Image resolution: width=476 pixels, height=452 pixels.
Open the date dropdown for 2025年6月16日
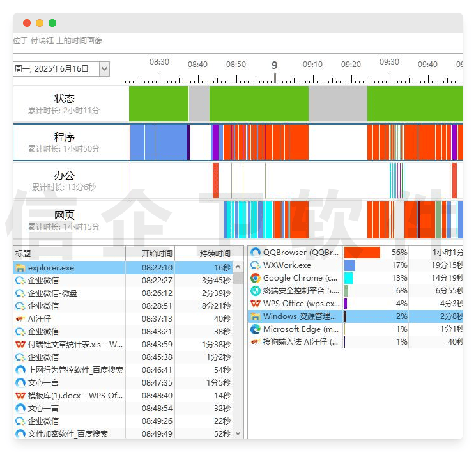coord(105,69)
